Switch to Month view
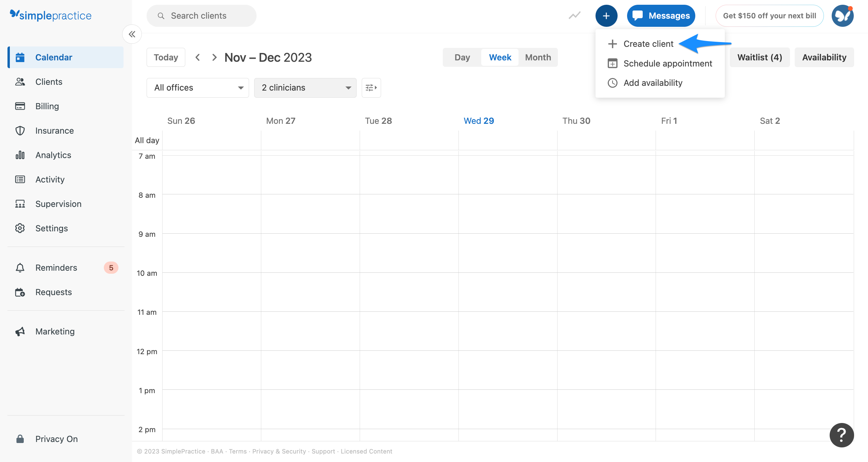The image size is (868, 462). 538,57
